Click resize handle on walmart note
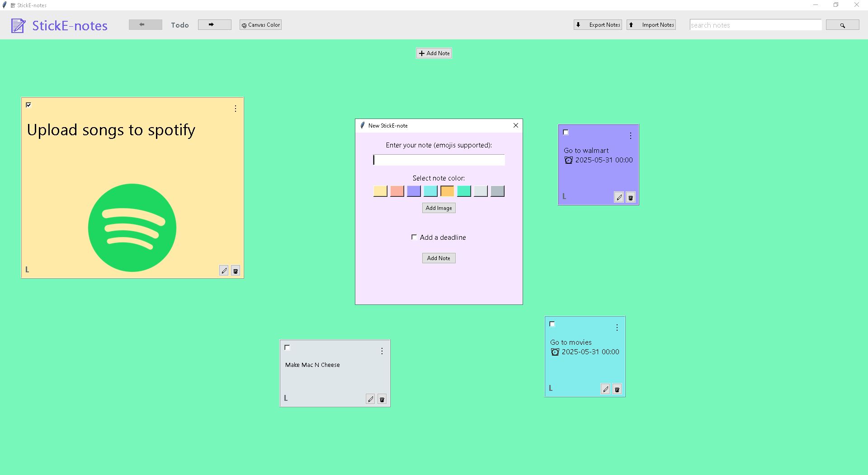Screen dimensions: 868x475 point(564,196)
